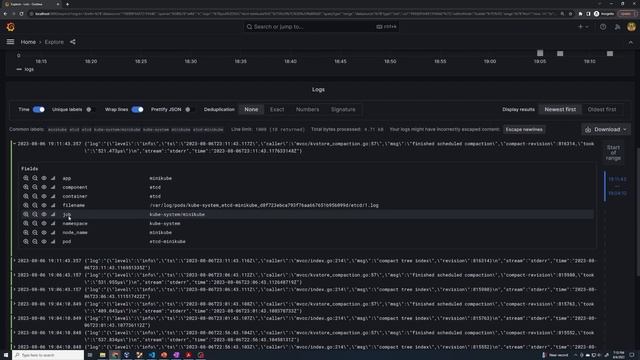Expand the 19:11:43 compact tree index log row
Viewport: 640px width, 360px height.
[x=14, y=260]
